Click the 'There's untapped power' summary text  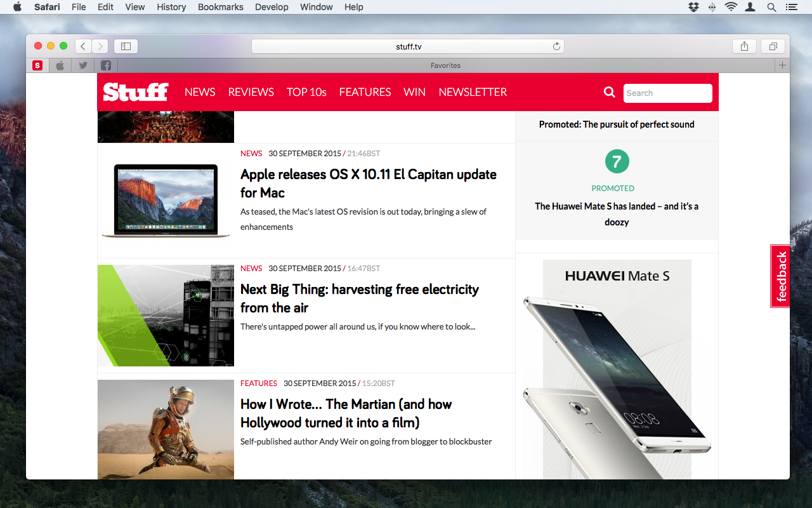pos(358,326)
